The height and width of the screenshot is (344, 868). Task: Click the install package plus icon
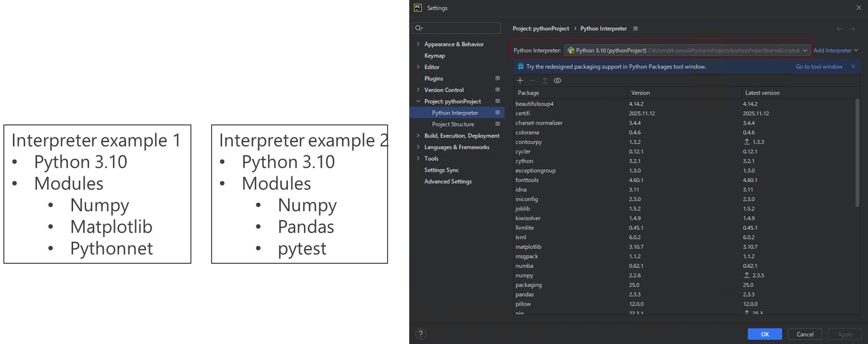pos(520,80)
